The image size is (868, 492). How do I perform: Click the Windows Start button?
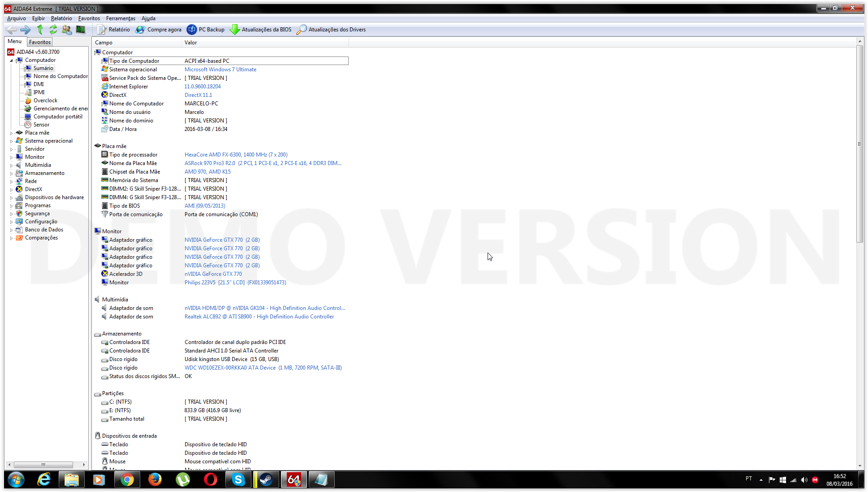tap(16, 480)
